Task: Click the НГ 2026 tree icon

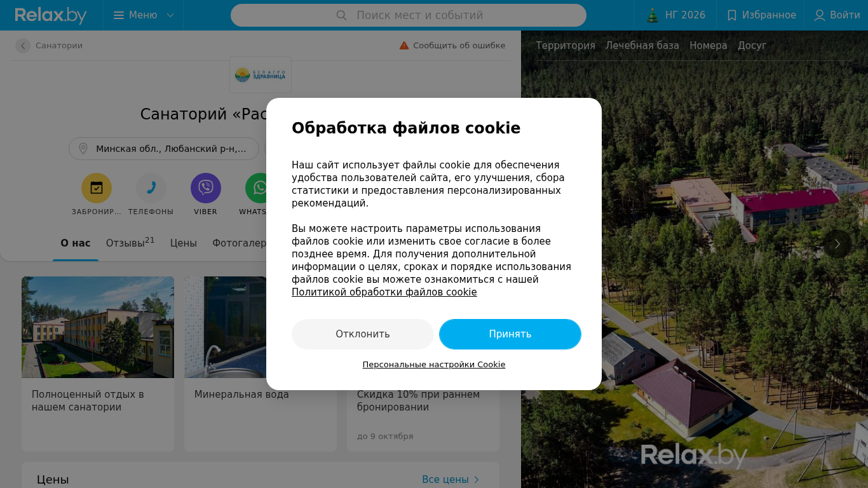Action: coord(652,15)
